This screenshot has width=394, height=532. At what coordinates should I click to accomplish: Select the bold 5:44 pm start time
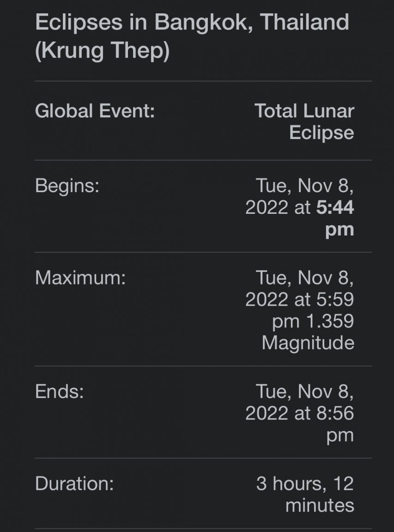(x=335, y=218)
